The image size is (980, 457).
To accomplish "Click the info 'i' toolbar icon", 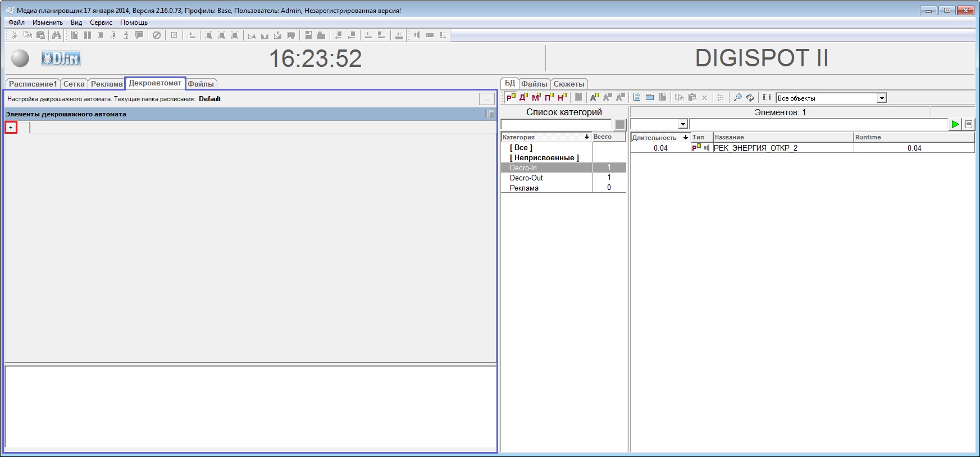I will (x=126, y=35).
